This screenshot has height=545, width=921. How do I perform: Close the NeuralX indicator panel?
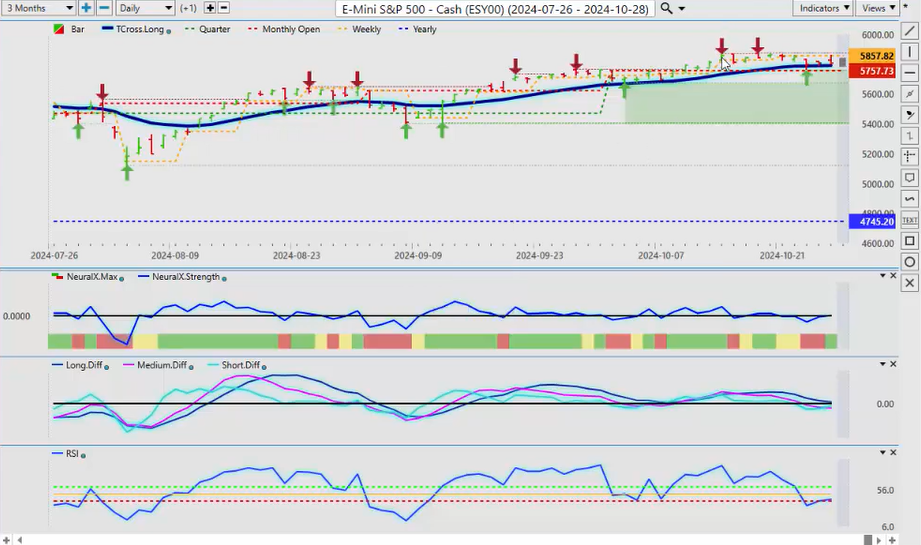pyautogui.click(x=893, y=275)
